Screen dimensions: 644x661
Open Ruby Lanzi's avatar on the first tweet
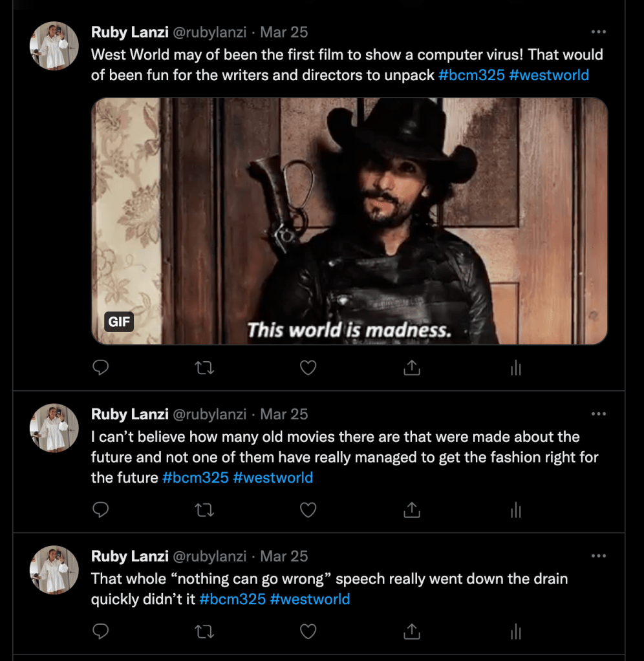[x=54, y=46]
